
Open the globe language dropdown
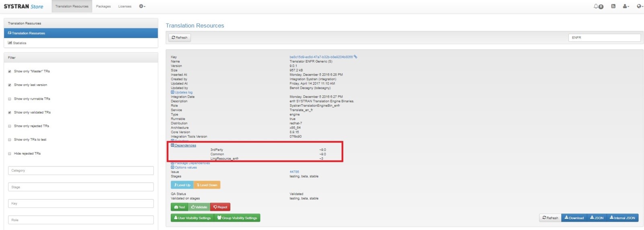640,6
